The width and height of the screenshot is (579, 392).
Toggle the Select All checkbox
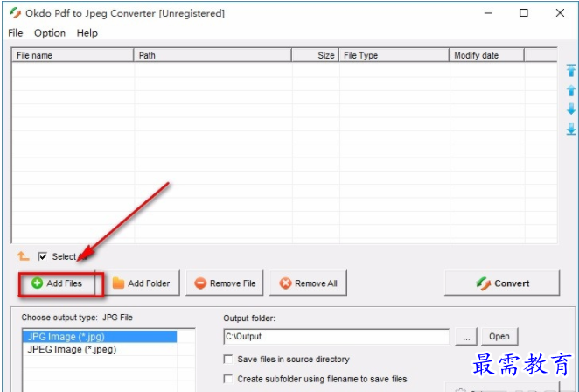(x=43, y=256)
